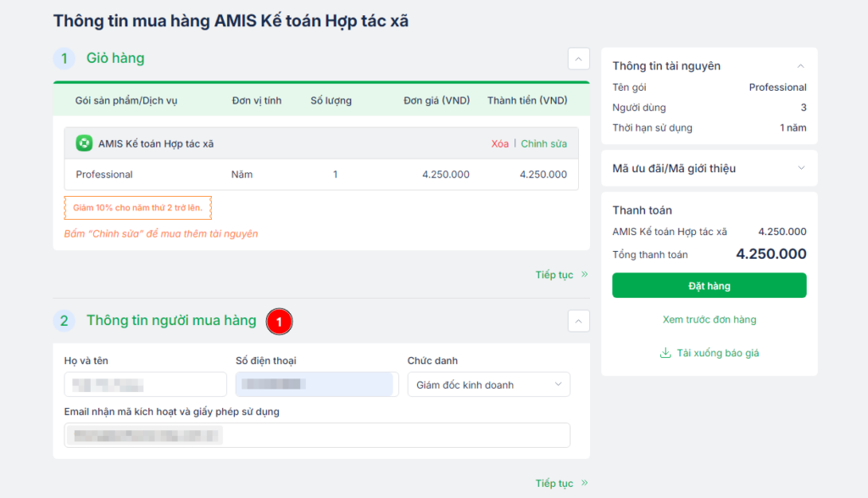The image size is (868, 498).
Task: Click Chỉnh sửa to edit the cart item
Action: [x=543, y=143]
